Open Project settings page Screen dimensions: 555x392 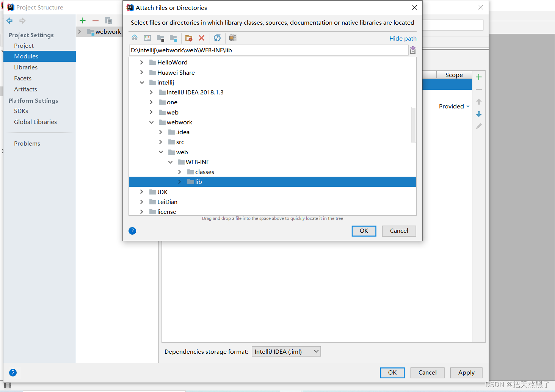pos(24,45)
